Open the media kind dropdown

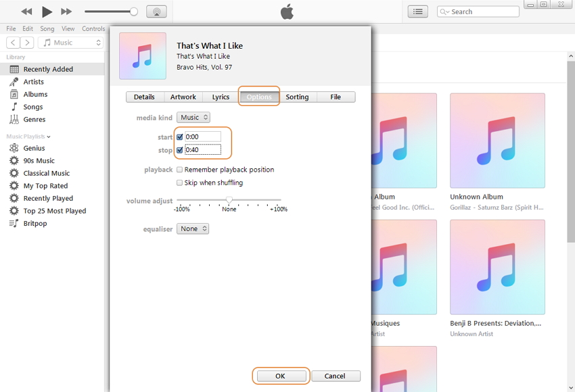(193, 118)
